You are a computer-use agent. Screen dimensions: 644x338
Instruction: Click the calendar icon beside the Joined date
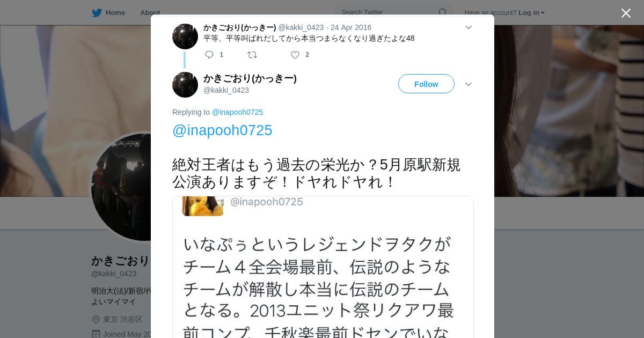click(x=96, y=334)
